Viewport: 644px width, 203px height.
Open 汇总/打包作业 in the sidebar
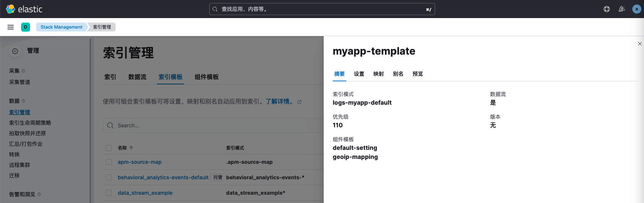click(26, 144)
